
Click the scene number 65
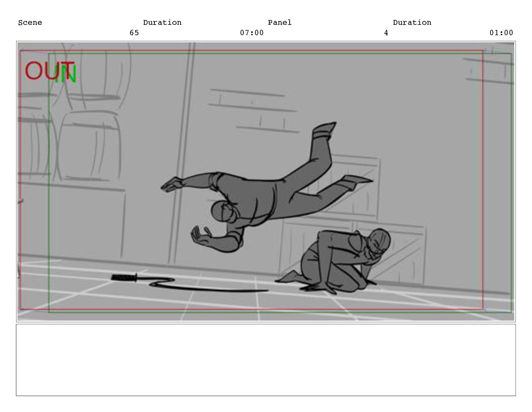tap(134, 33)
